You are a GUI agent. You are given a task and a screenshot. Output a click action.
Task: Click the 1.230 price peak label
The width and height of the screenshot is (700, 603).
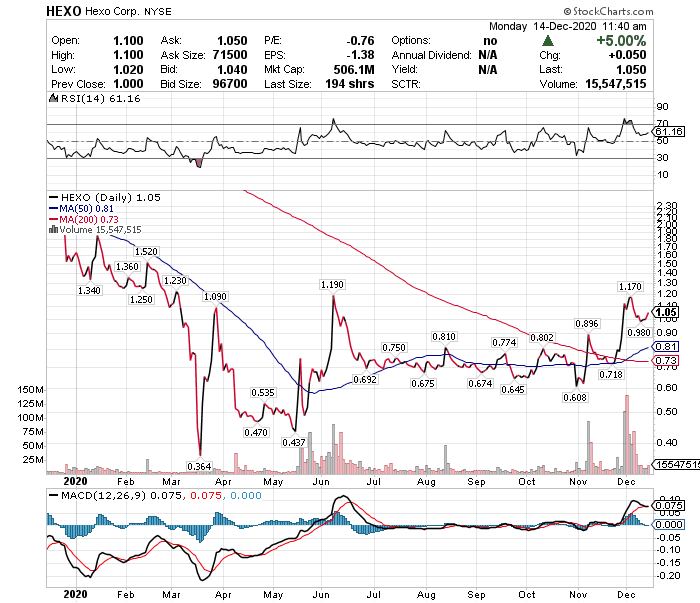tap(175, 281)
